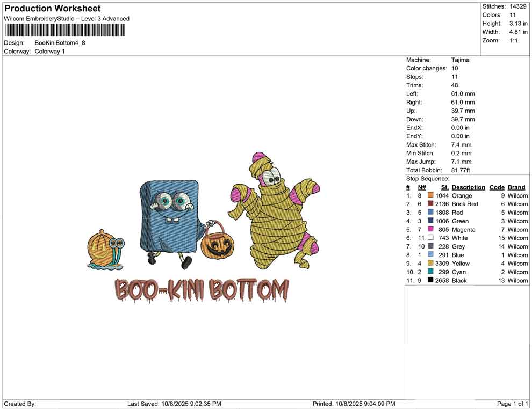Click the Orange color swatch in stop sequence
Image resolution: width=532 pixels, height=409 pixels.
(430, 195)
